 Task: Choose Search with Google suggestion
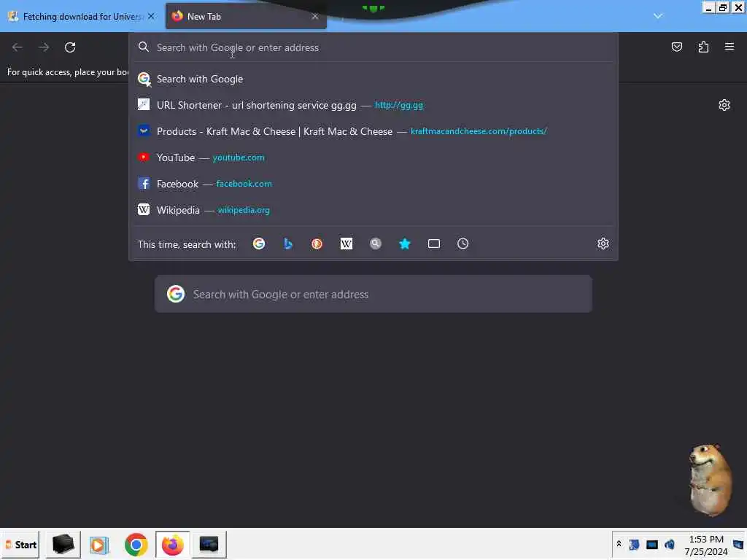373,79
